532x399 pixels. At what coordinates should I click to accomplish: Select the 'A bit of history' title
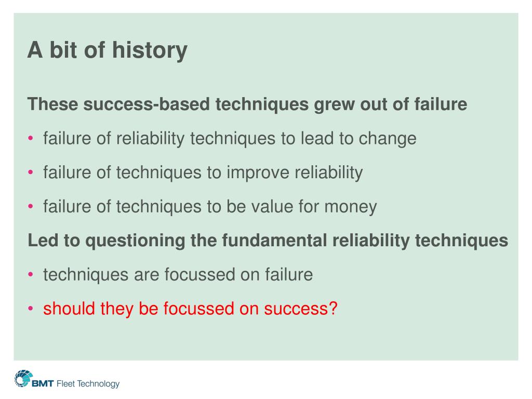click(x=107, y=50)
